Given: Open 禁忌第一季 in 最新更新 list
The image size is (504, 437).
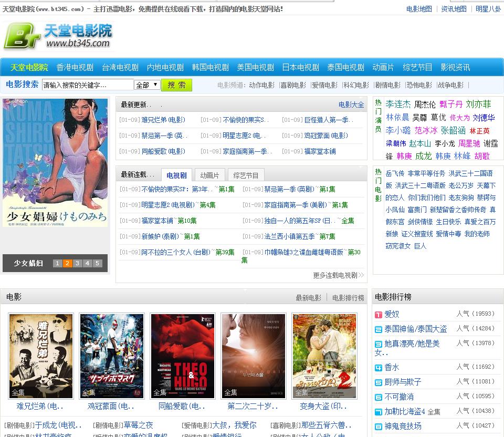Looking at the screenshot, I should pos(164,136).
